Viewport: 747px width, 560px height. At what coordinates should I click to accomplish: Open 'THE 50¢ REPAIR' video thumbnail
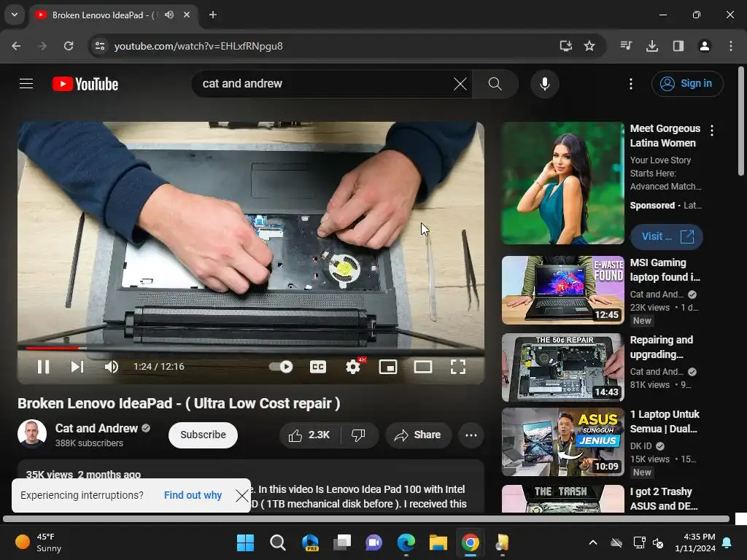tap(562, 367)
